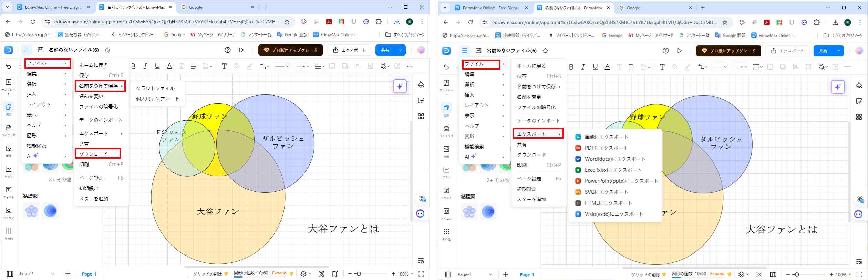
Task: Open the arrow style dropdown in right window toolbar
Action: (x=740, y=67)
